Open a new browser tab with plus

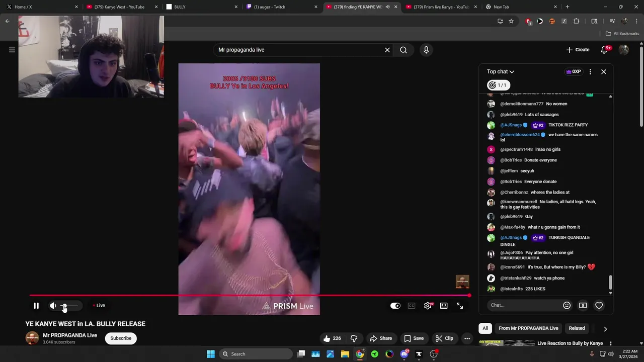point(568,7)
